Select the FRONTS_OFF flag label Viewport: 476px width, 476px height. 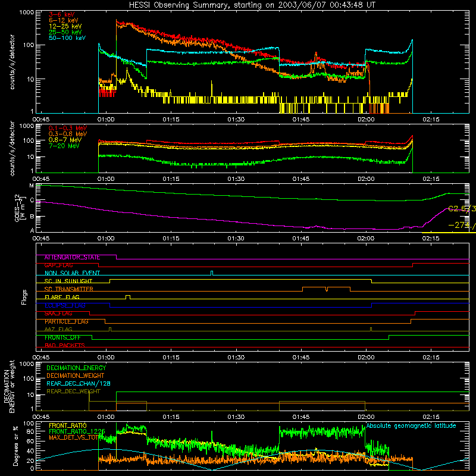click(x=62, y=337)
